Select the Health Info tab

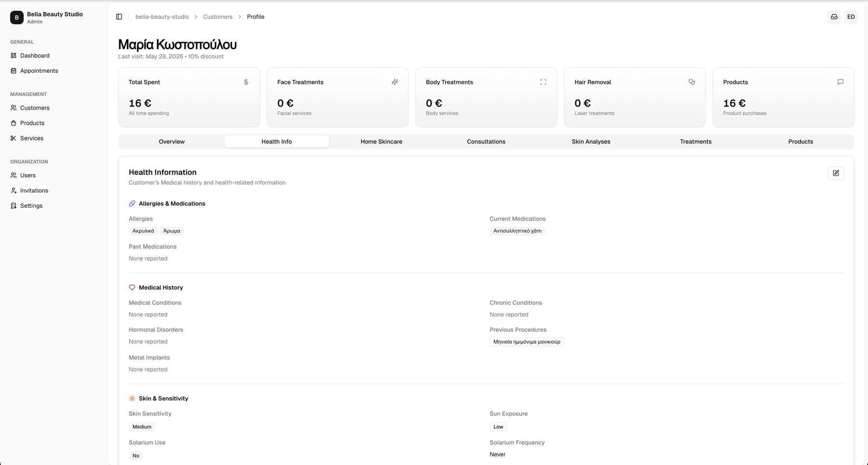[x=277, y=142]
